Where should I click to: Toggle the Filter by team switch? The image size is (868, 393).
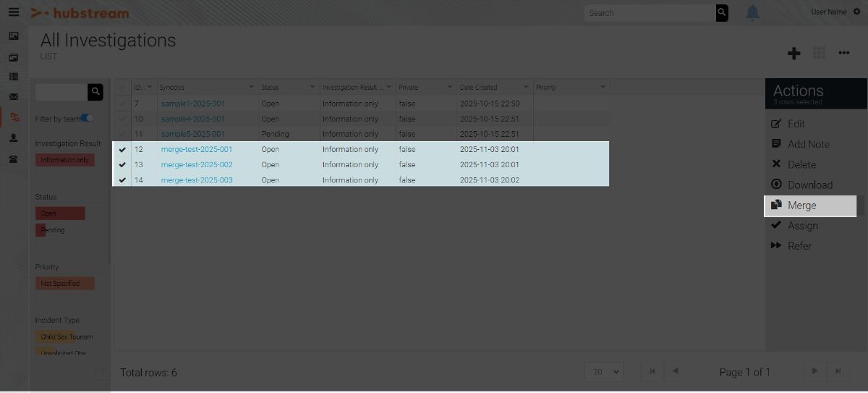point(88,119)
